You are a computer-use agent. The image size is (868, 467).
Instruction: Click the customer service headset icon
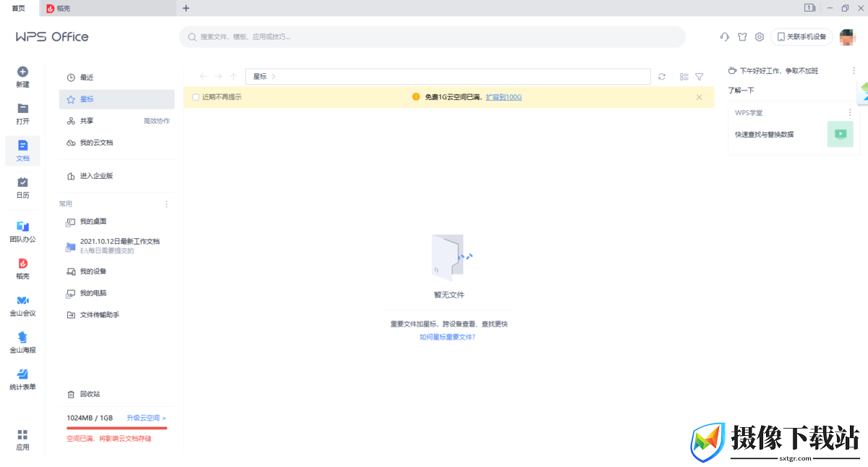tap(725, 37)
